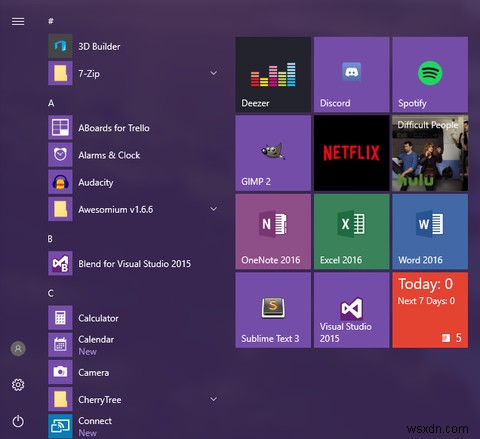Launch the Camera app icon
The image size is (480, 439).
[x=60, y=372]
